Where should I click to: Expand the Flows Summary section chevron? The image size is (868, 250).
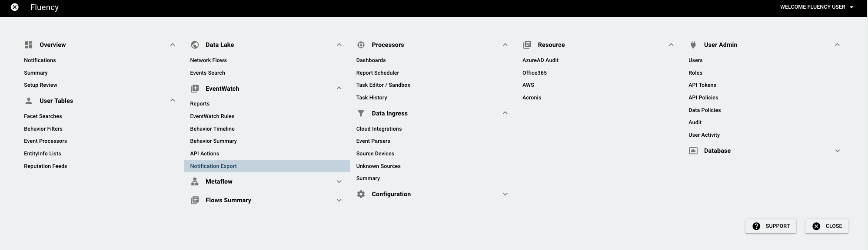tap(339, 201)
